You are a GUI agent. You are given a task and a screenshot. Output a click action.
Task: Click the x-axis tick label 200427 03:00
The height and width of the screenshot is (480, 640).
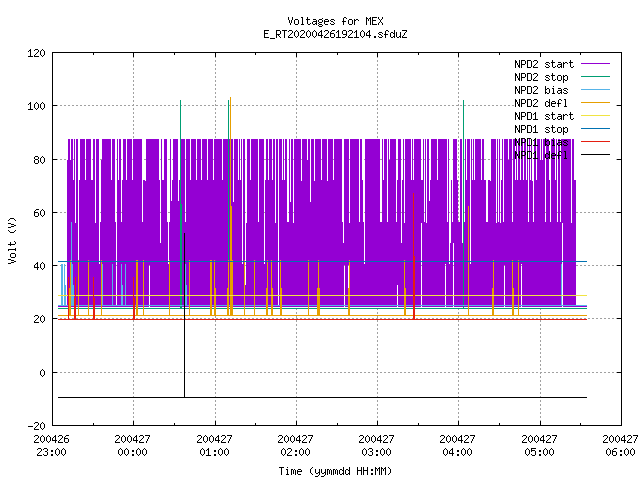tap(376, 445)
